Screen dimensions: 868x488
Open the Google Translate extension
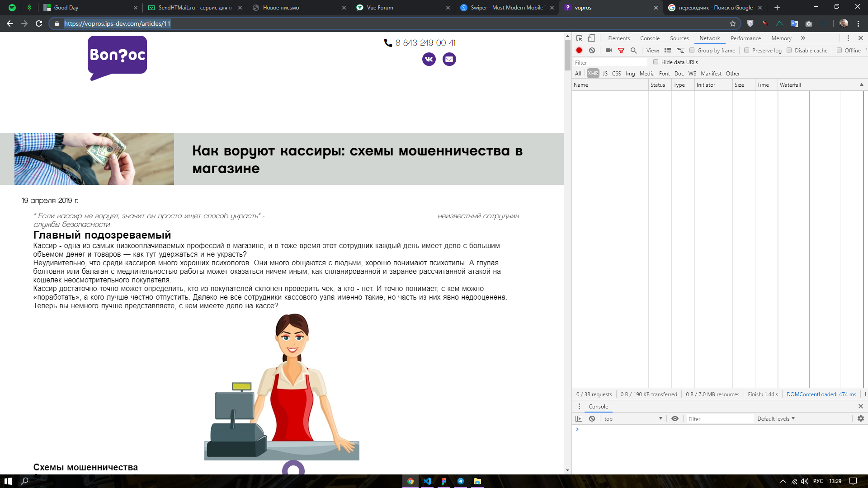pyautogui.click(x=794, y=23)
